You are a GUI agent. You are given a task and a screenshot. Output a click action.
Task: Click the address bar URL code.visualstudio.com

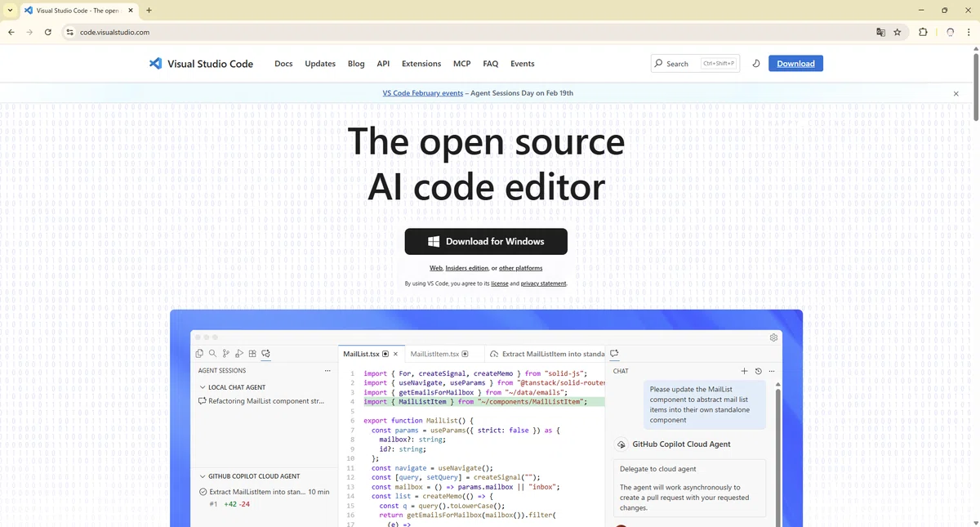[114, 32]
